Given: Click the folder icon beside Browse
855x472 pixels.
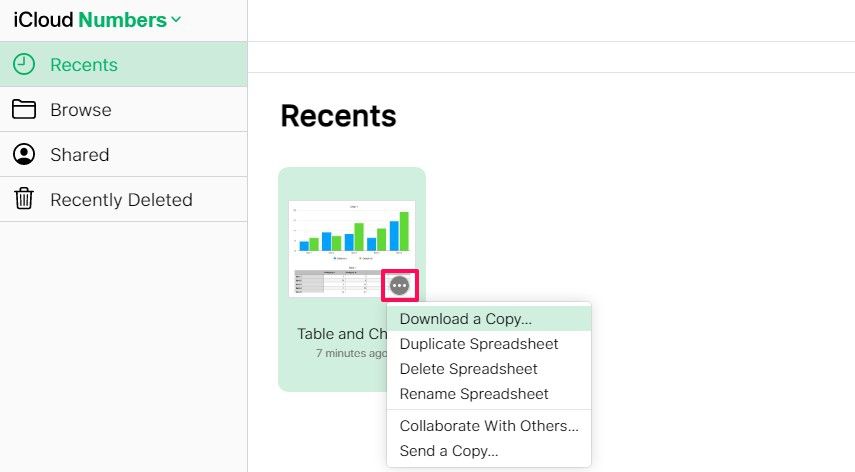Looking at the screenshot, I should coord(24,109).
